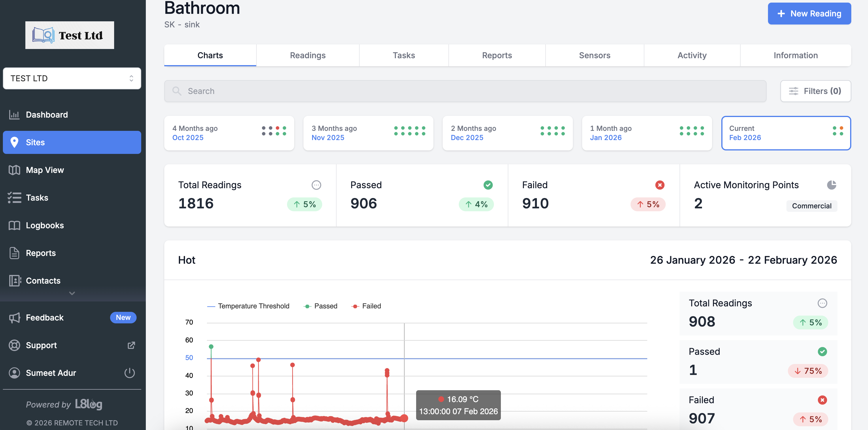Click the Dashboard bar chart icon

14,115
